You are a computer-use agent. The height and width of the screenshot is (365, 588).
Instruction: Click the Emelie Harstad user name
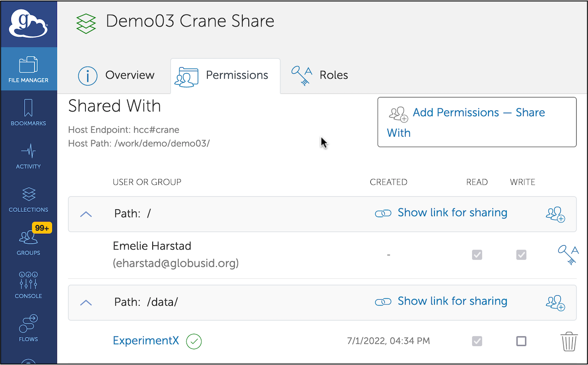(x=152, y=246)
